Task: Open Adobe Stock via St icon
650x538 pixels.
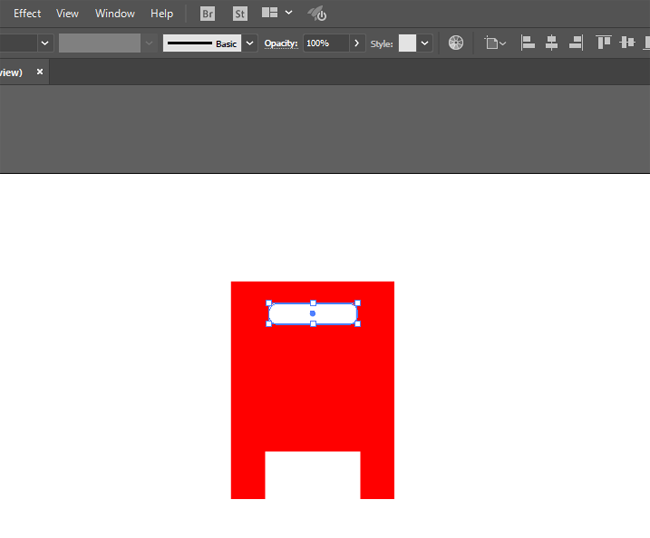Action: (240, 14)
